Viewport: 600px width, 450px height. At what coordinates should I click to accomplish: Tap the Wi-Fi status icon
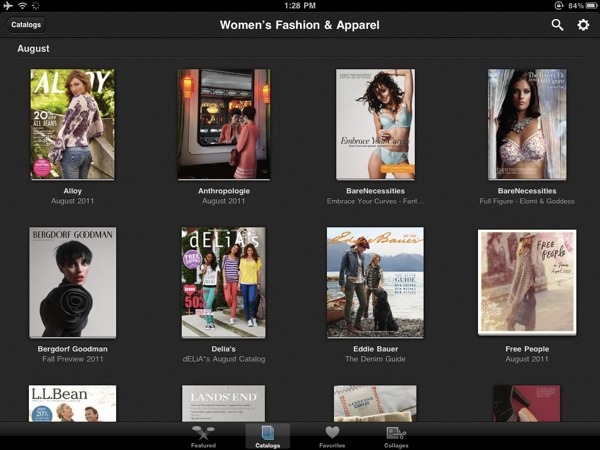click(23, 5)
